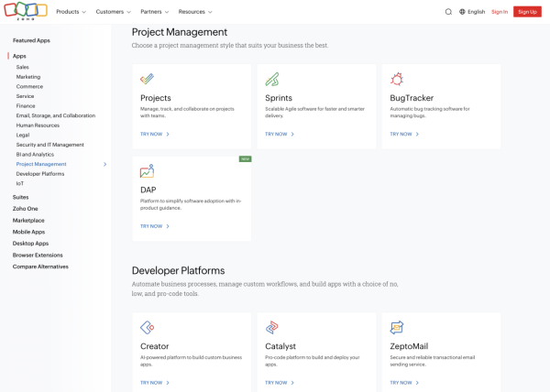Click arrow next to BugTracker TRY NOW

coord(417,134)
